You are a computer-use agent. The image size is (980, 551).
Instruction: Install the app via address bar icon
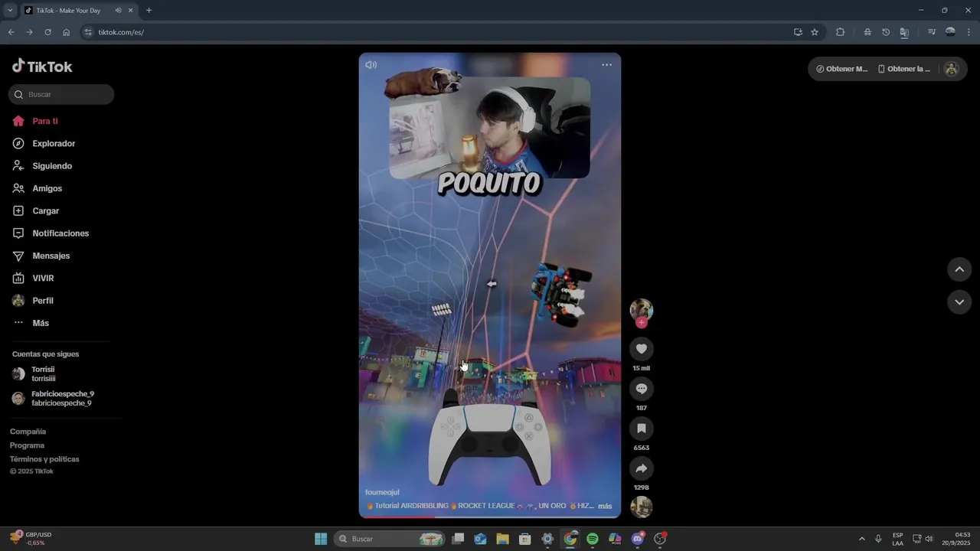(798, 32)
